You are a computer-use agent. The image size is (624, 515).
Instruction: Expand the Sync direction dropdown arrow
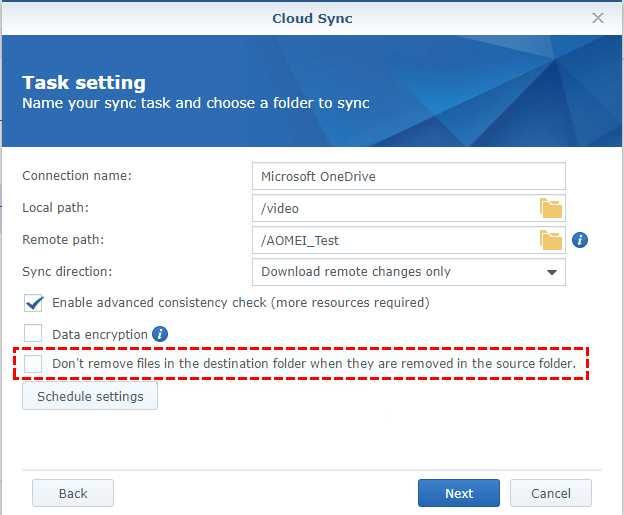pyautogui.click(x=551, y=272)
